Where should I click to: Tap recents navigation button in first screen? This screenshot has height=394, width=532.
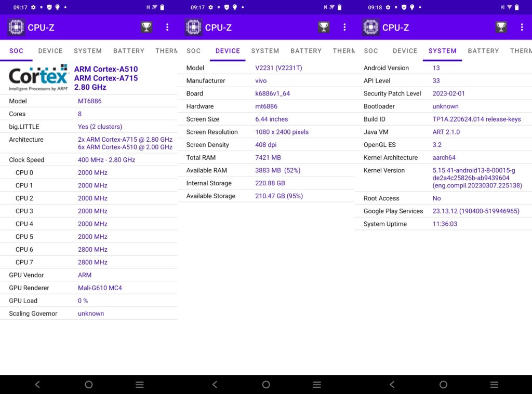pyautogui.click(x=140, y=385)
